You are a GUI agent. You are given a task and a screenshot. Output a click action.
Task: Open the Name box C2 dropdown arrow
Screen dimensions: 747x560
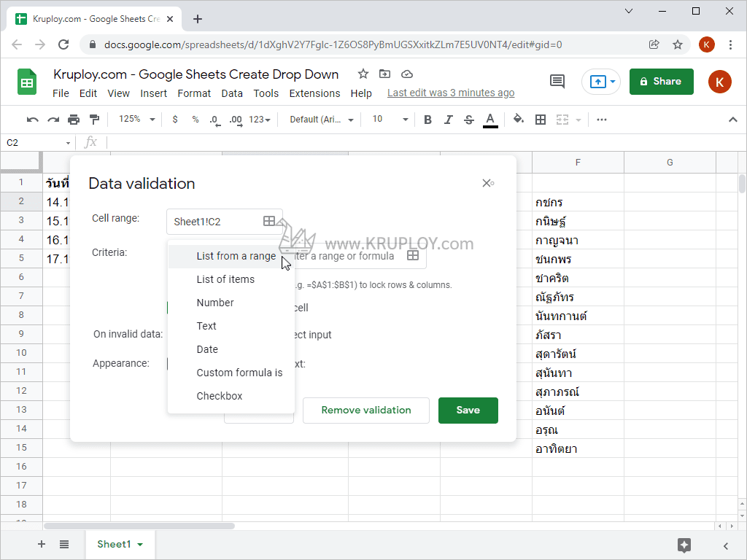pyautogui.click(x=68, y=143)
